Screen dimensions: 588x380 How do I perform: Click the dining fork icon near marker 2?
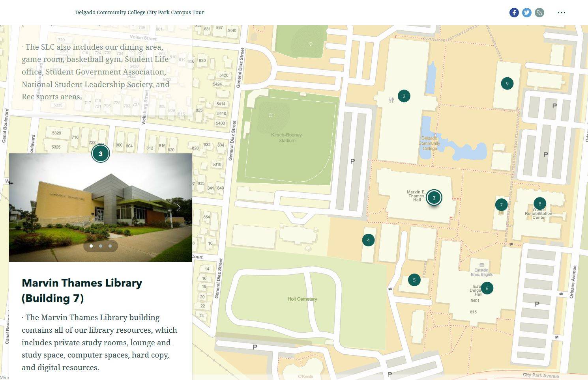(x=391, y=100)
